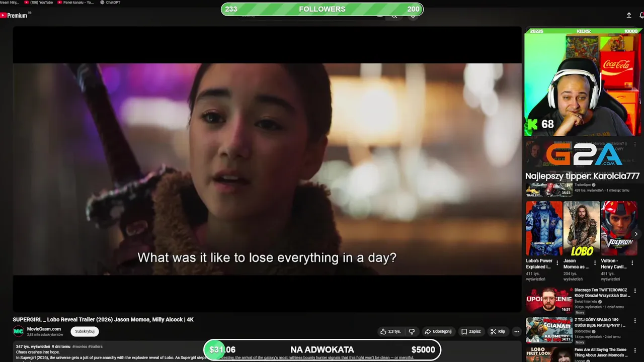Open the MovieGasm.com channel avatar
644x362 pixels.
pos(18,331)
